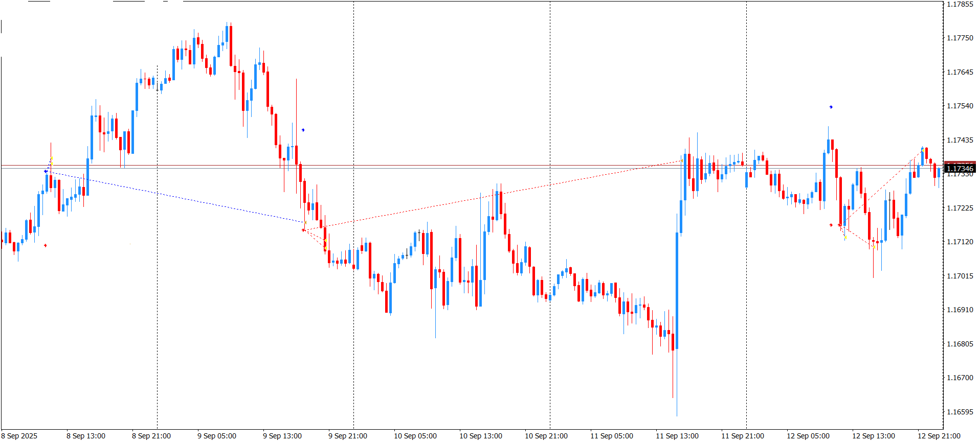Click the 9 Sep 21:00 time label
The image size is (980, 443).
click(348, 436)
